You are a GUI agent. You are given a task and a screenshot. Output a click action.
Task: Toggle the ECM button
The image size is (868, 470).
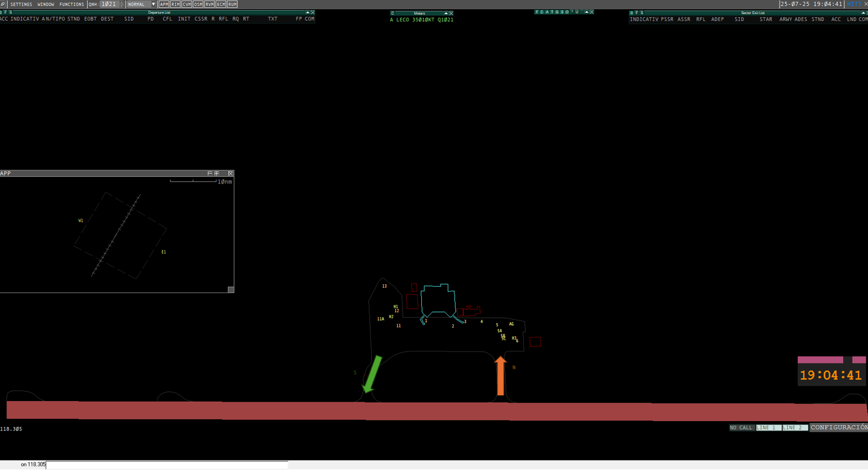(221, 4)
